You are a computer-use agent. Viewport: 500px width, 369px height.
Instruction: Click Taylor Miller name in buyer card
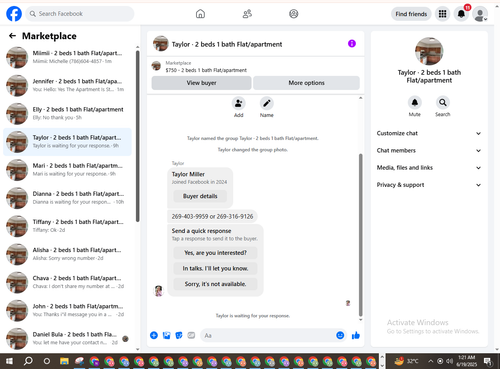point(188,174)
